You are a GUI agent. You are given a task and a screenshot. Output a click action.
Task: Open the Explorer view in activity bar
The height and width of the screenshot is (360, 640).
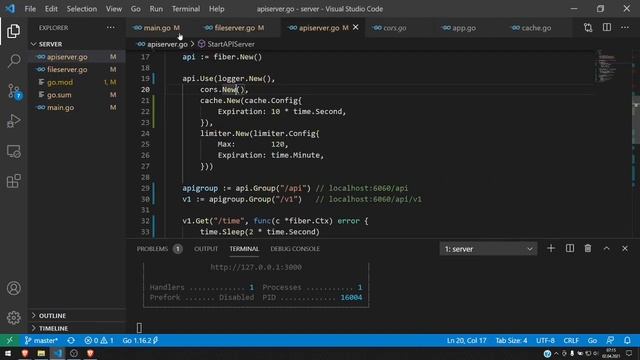tap(13, 31)
